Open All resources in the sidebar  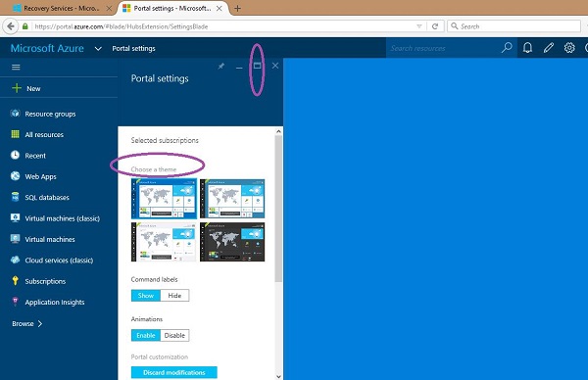[44, 134]
